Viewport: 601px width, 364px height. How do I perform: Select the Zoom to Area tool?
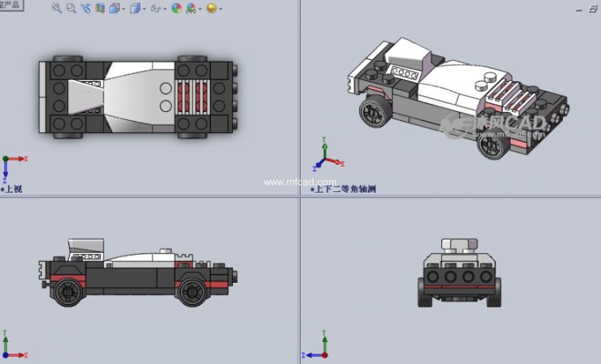71,9
